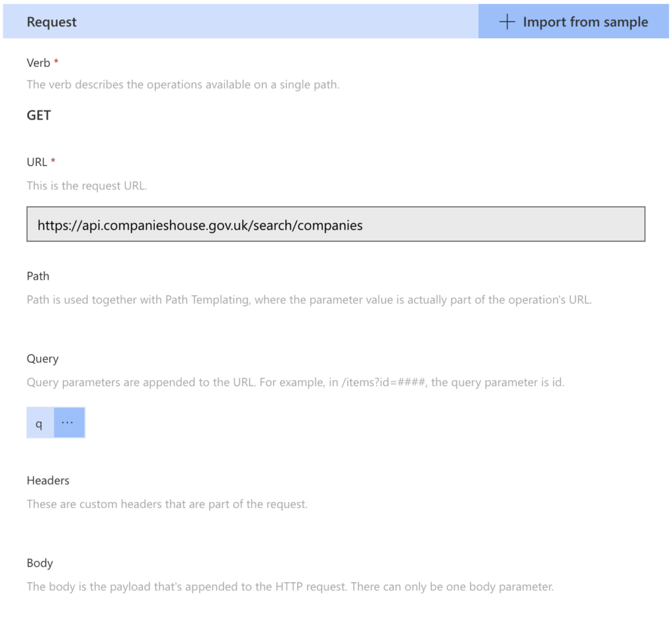Click the Request header bar
The height and width of the screenshot is (621, 672).
[x=51, y=22]
